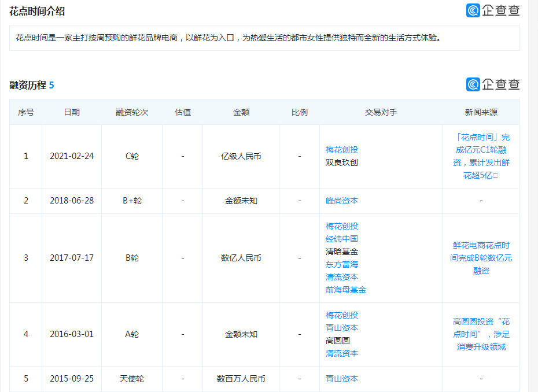Screen dimensions: 538x392
Task: Open 梅花创投 link in the A轮 row
Action: (342, 315)
